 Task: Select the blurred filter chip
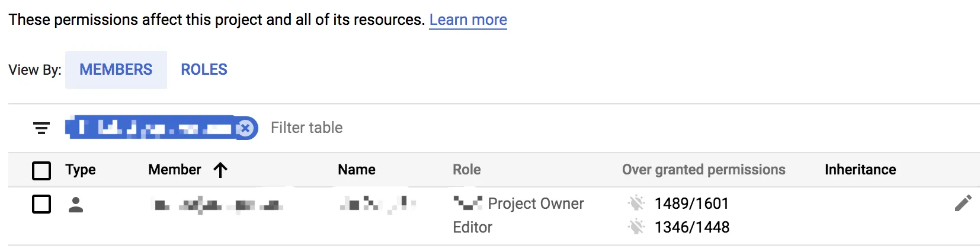point(151,128)
